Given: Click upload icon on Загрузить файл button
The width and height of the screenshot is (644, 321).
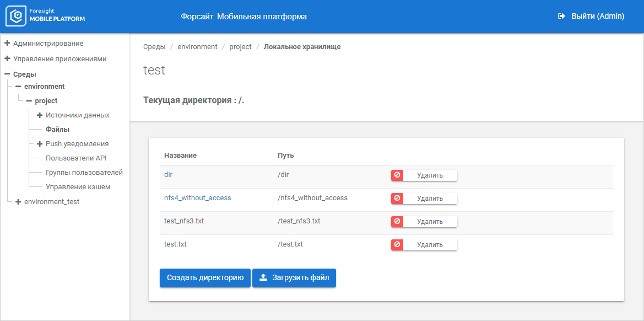Looking at the screenshot, I should click(x=263, y=278).
